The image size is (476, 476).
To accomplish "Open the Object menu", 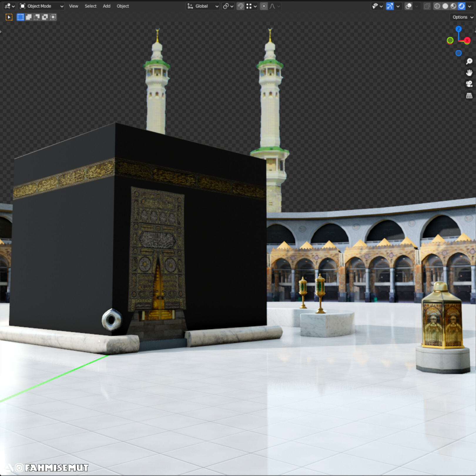I will coord(123,6).
